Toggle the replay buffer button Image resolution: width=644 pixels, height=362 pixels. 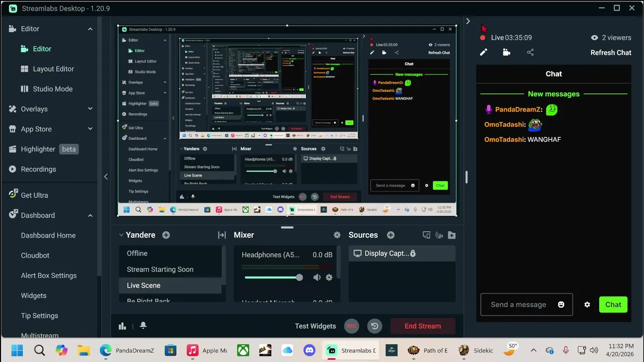(375, 326)
